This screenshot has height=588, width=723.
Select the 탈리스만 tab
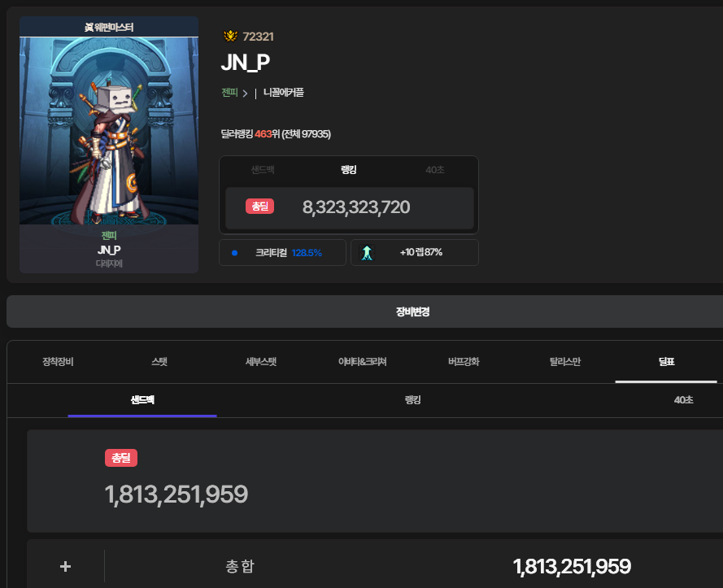[565, 362]
